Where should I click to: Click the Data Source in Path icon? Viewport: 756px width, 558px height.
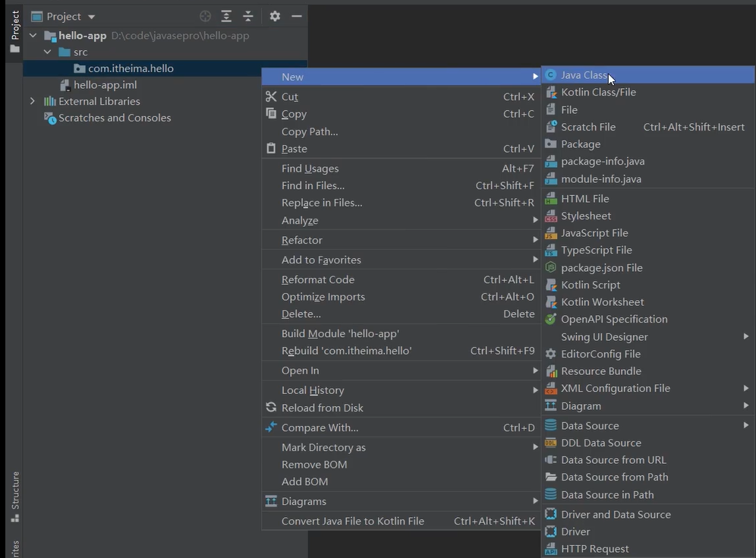(x=550, y=494)
